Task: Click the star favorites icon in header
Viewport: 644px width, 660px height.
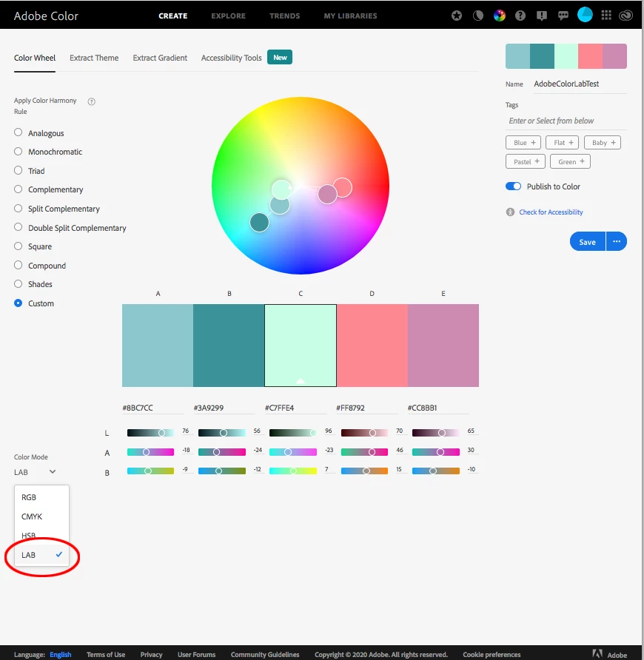Action: tap(457, 16)
